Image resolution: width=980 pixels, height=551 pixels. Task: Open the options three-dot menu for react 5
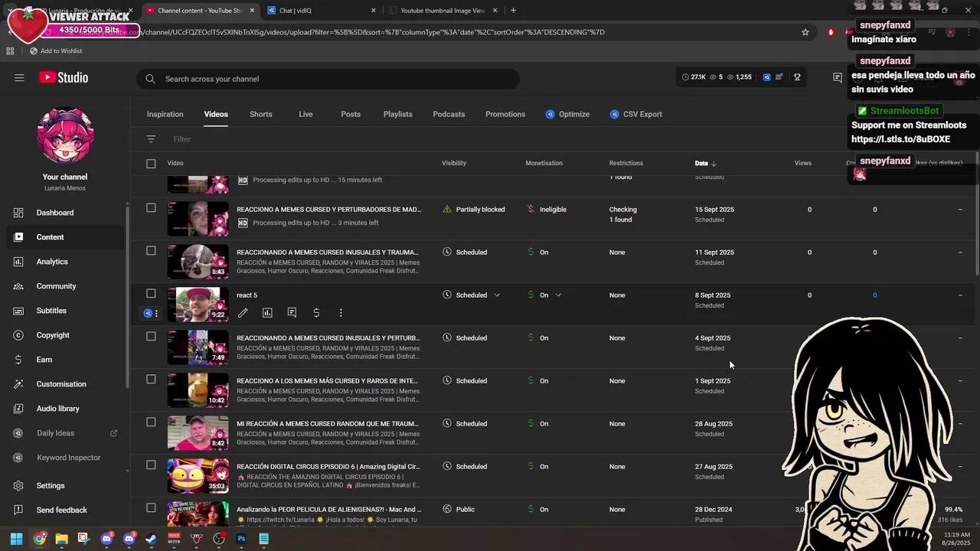coord(341,313)
